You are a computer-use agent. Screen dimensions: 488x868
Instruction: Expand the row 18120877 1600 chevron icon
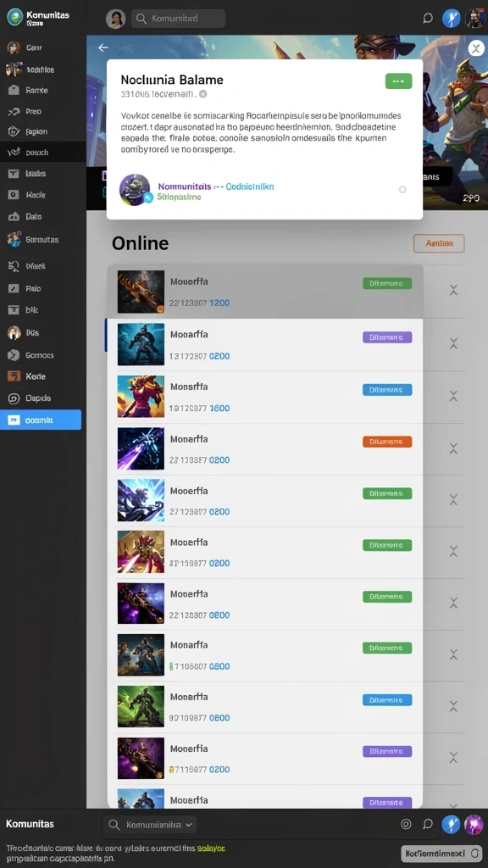tap(454, 395)
